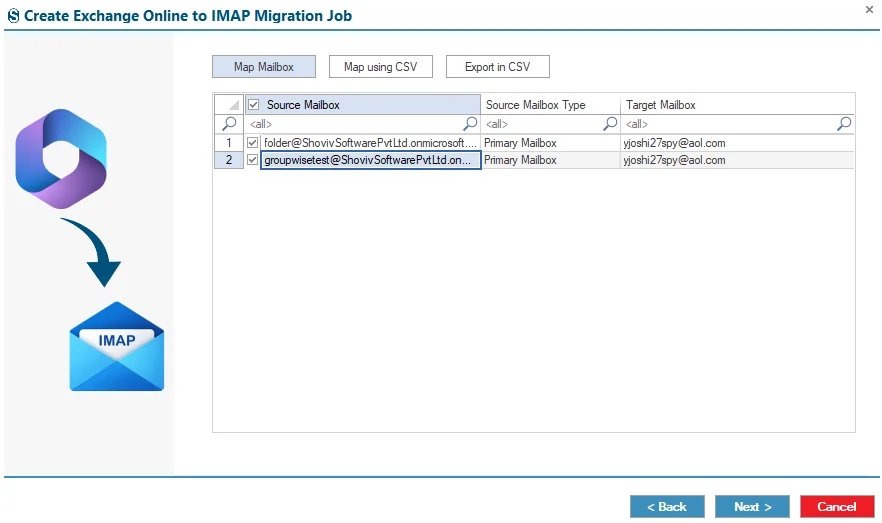Cancel the migration job wizard
Viewport: 882px width, 523px height.
click(837, 507)
